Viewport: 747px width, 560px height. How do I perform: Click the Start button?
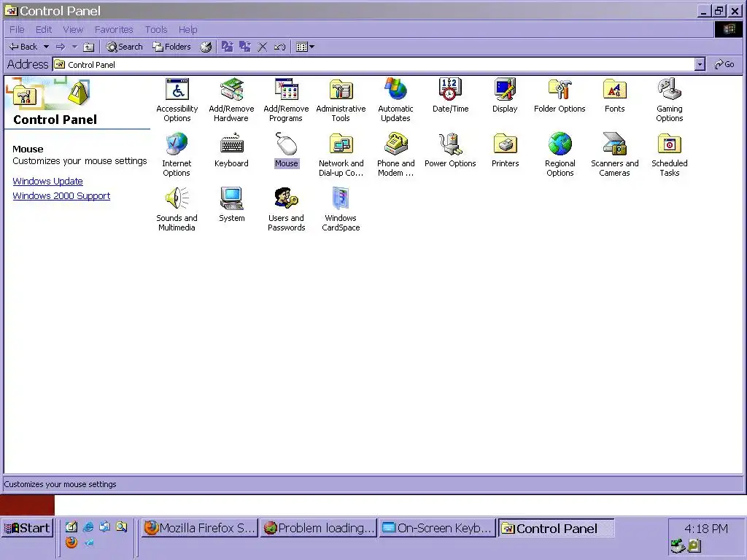(27, 528)
